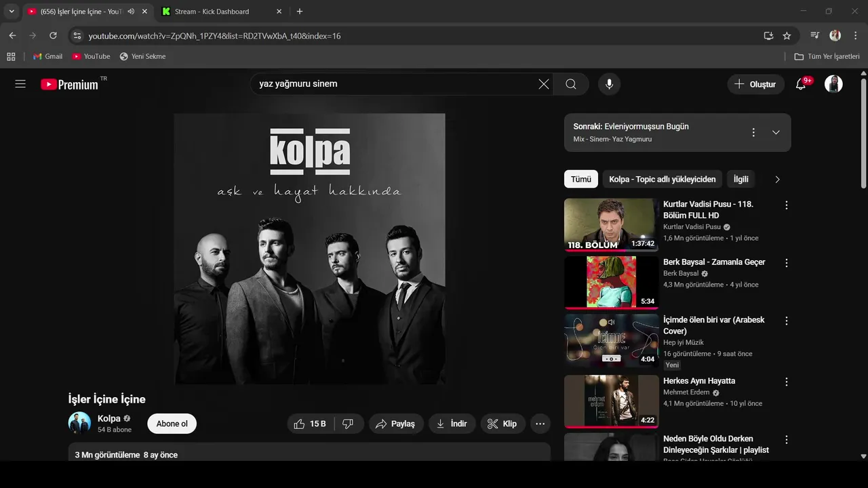This screenshot has height=488, width=868.
Task: Click Klip button
Action: point(502,424)
